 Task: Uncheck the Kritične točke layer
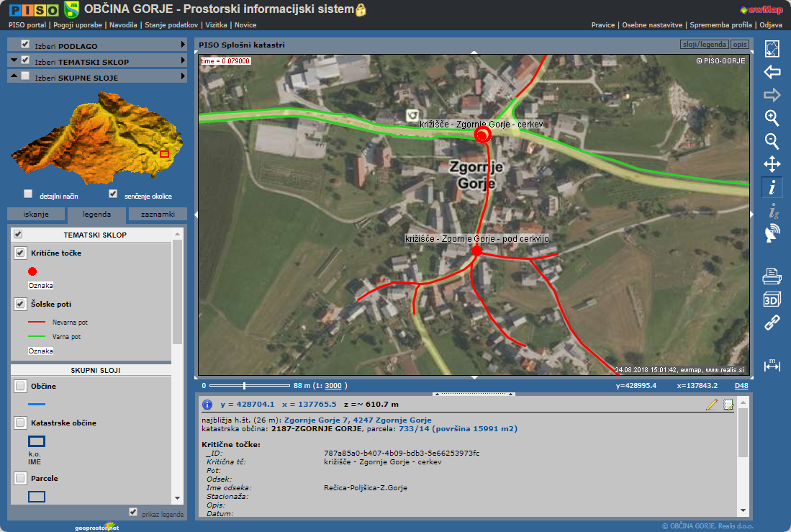20,253
